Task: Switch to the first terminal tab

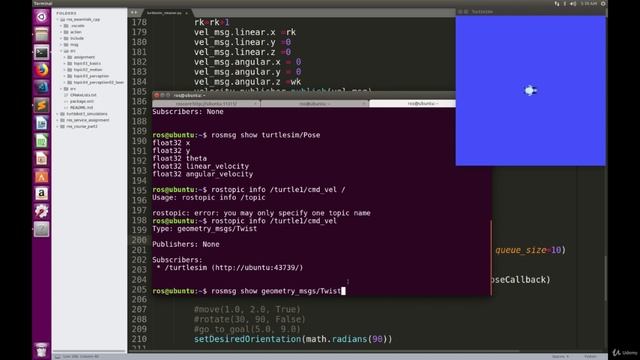Action: tap(206, 104)
